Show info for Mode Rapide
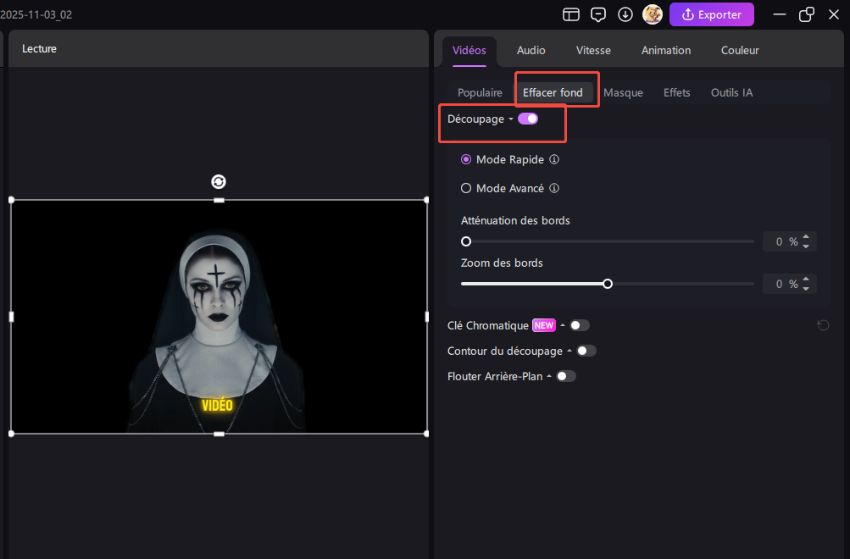 pyautogui.click(x=554, y=160)
